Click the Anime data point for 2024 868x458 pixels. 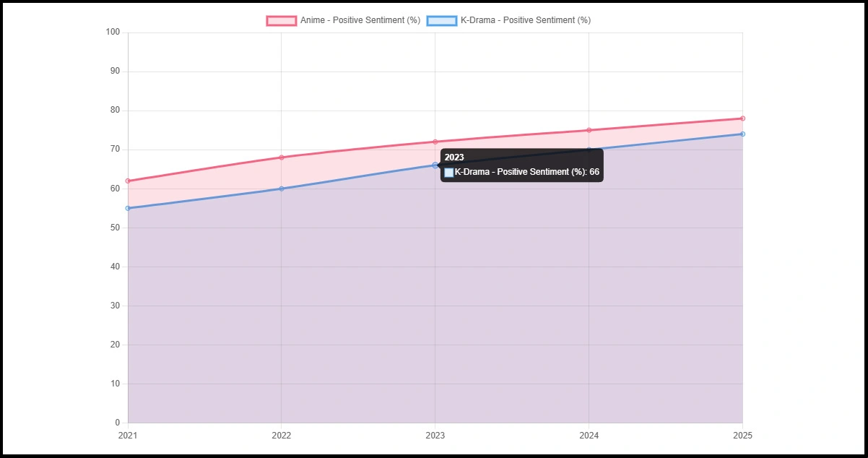[589, 130]
